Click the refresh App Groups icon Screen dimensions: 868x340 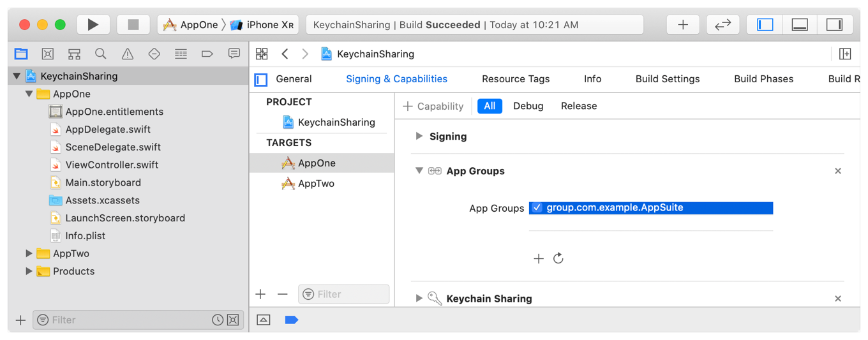click(558, 258)
